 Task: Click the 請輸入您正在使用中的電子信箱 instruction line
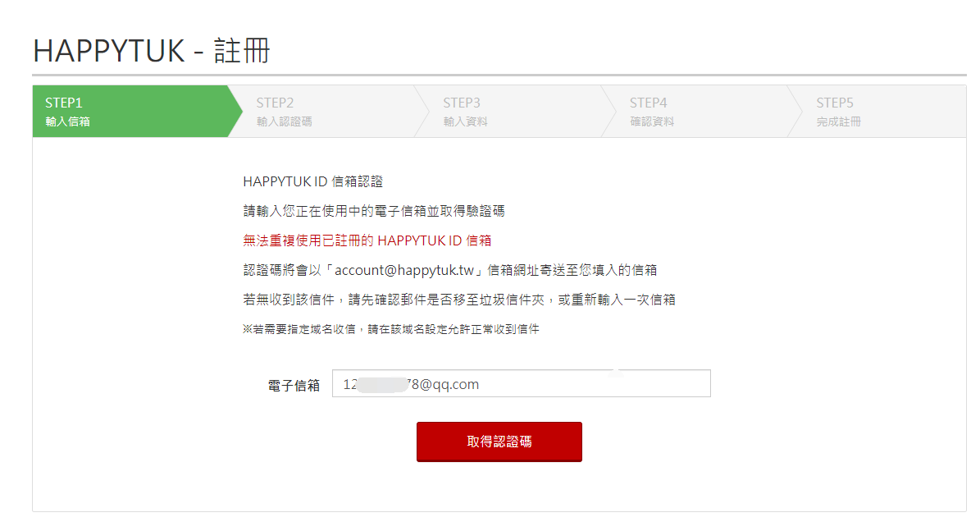pyautogui.click(x=374, y=211)
